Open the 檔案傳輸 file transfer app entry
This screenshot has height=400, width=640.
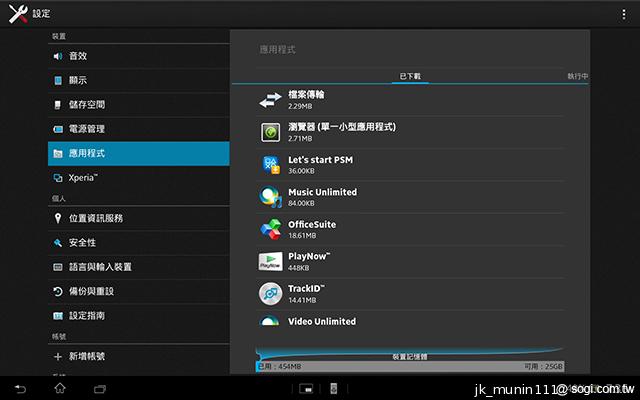(x=410, y=100)
